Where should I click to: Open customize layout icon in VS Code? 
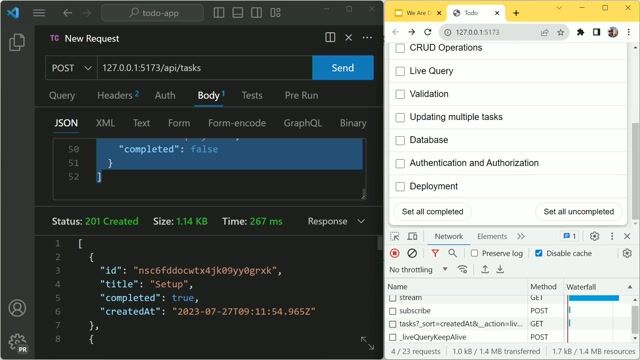tap(276, 13)
